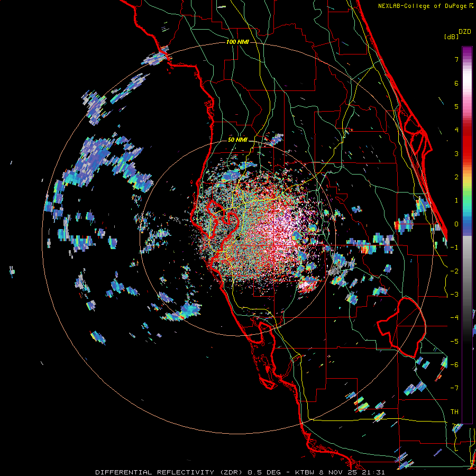Click the 2 value on color scale
This screenshot has height=476, width=476.
click(456, 177)
